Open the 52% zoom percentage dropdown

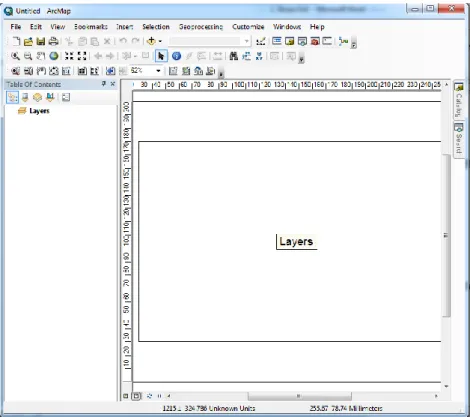coord(159,71)
